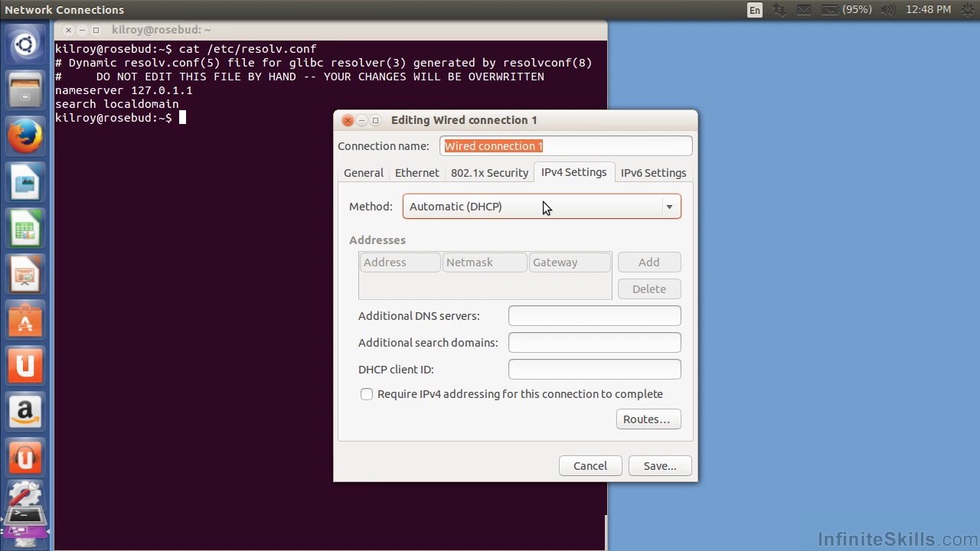The height and width of the screenshot is (551, 980).
Task: Open the Files manager from the launcher
Action: tap(25, 90)
